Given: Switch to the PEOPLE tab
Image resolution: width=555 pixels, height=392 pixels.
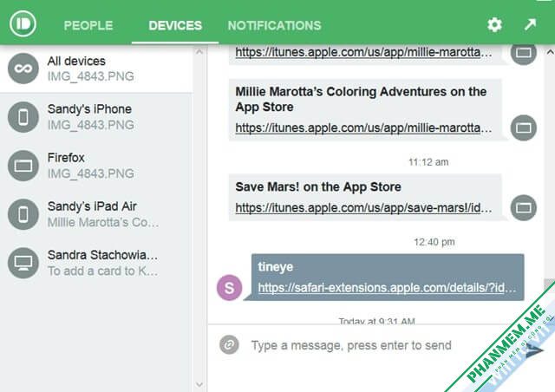Looking at the screenshot, I should [88, 25].
